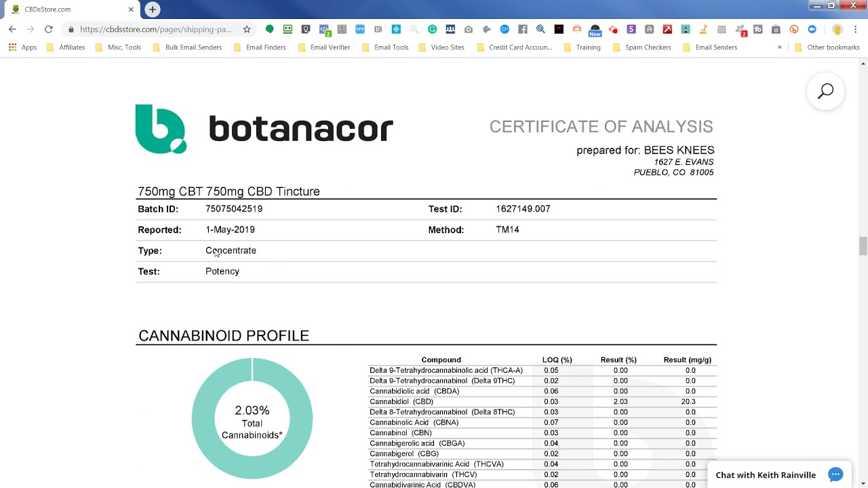
Task: Click the vertical page scrollbar thumb
Action: pyautogui.click(x=863, y=246)
